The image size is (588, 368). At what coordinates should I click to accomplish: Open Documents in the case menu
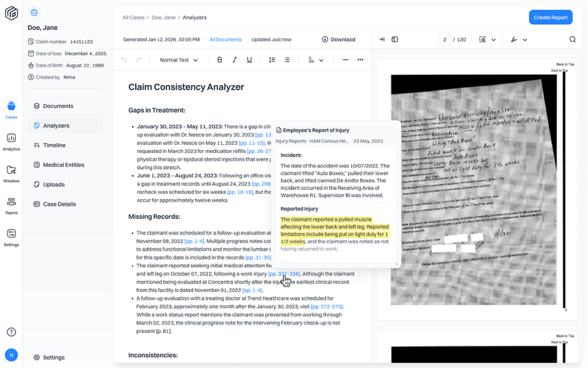click(x=65, y=106)
